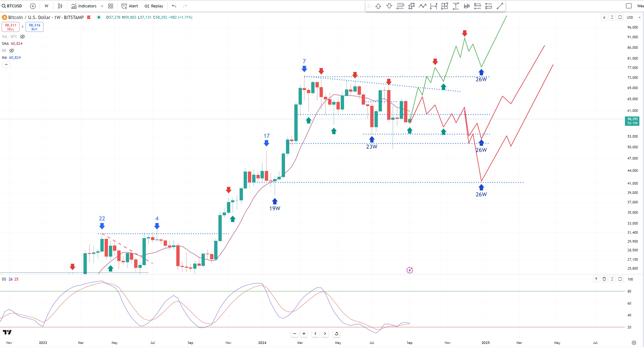
Task: Click the 58,316 BUY button
Action: coord(35,27)
